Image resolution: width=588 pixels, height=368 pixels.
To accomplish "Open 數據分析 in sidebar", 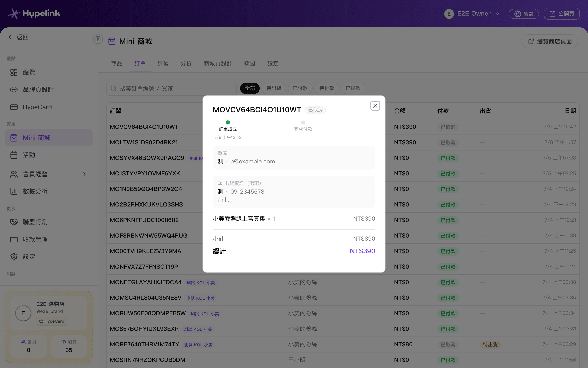I will click(x=49, y=191).
